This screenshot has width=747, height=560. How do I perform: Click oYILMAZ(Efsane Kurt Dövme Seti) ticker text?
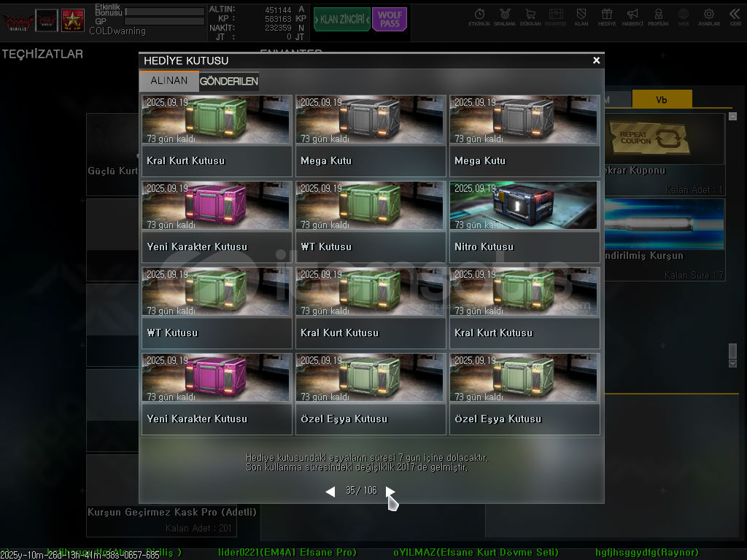(476, 553)
